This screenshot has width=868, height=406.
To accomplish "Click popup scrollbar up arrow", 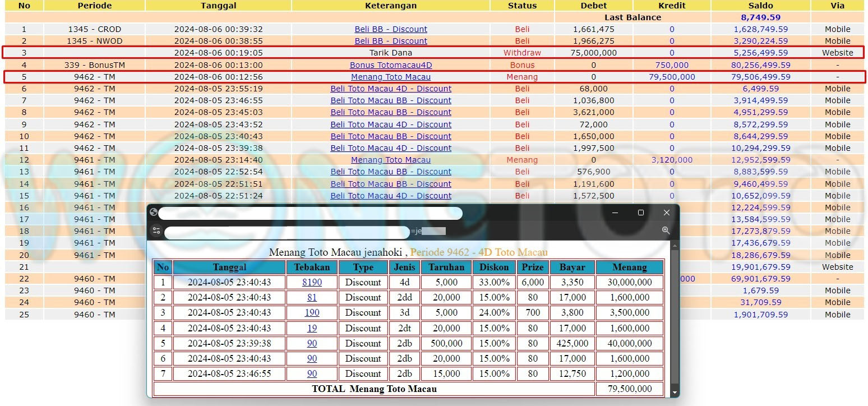I will (x=675, y=246).
